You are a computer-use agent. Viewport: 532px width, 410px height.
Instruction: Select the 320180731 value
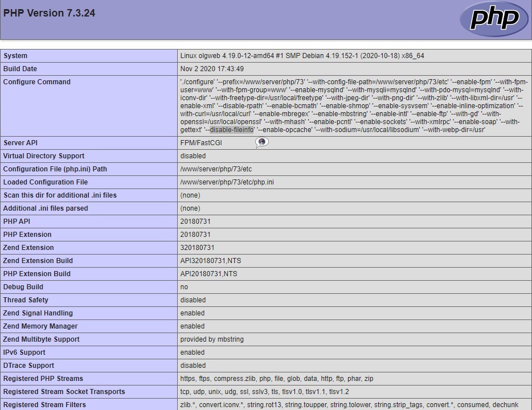point(197,248)
